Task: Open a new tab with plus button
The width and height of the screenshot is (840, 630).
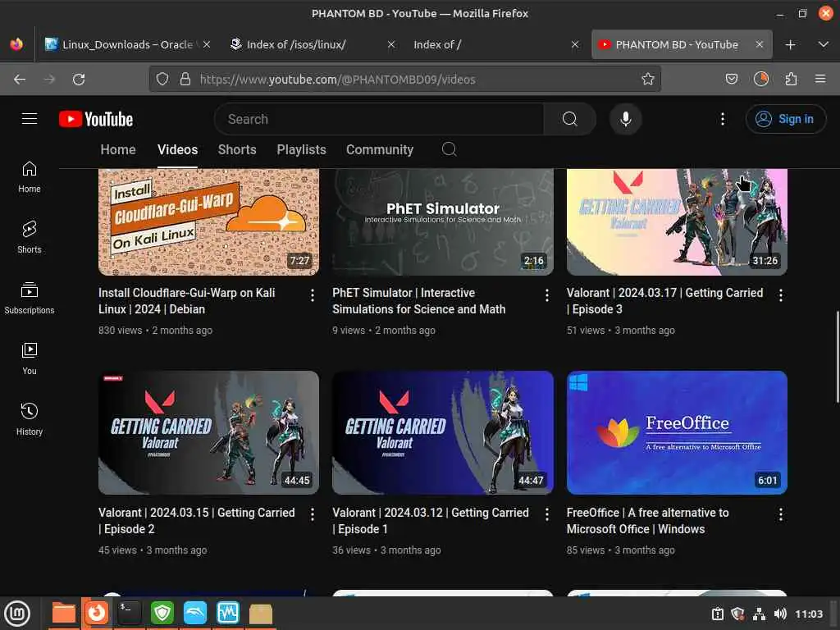Action: point(790,45)
